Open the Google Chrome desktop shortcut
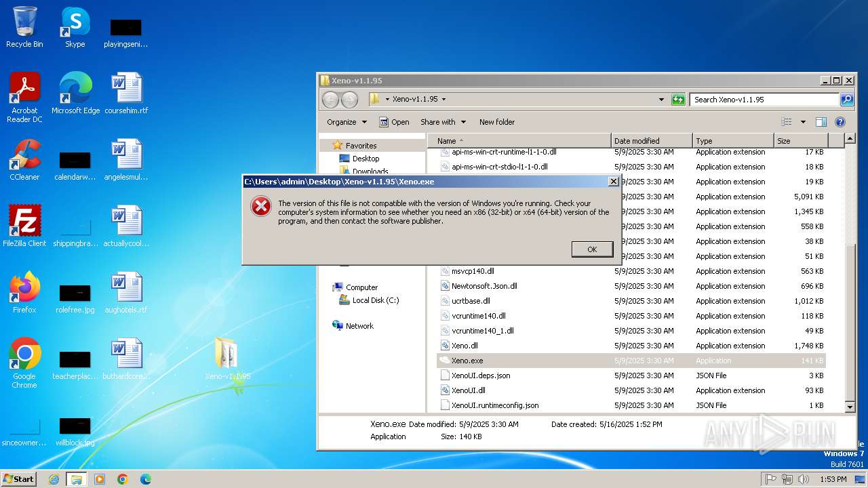This screenshot has width=868, height=488. 24,363
